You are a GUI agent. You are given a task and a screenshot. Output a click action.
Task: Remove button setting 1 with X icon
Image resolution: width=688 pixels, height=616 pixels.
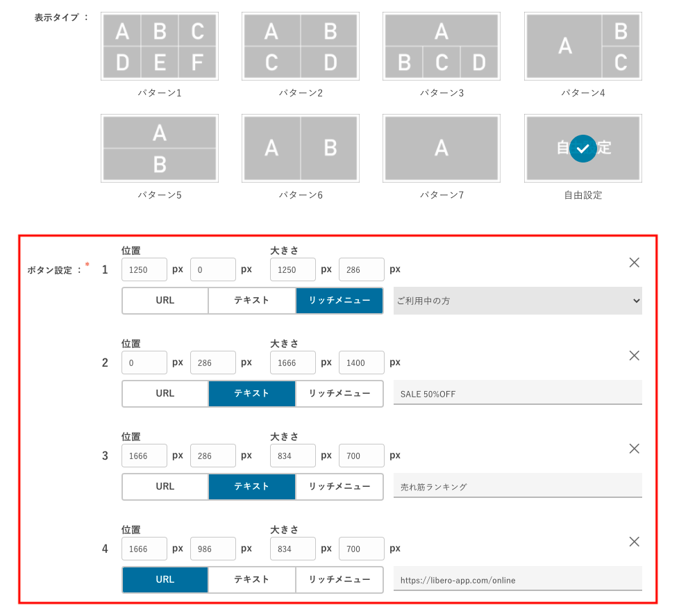click(634, 263)
